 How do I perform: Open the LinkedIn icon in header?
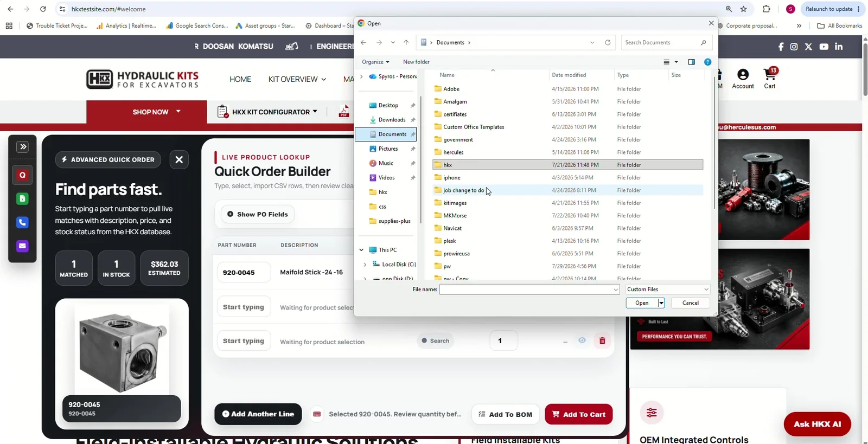pyautogui.click(x=839, y=47)
